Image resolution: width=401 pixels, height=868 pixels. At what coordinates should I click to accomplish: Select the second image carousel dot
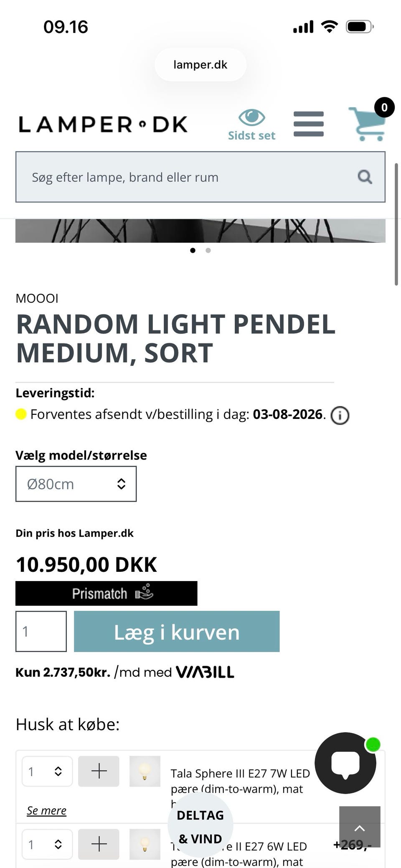click(208, 250)
